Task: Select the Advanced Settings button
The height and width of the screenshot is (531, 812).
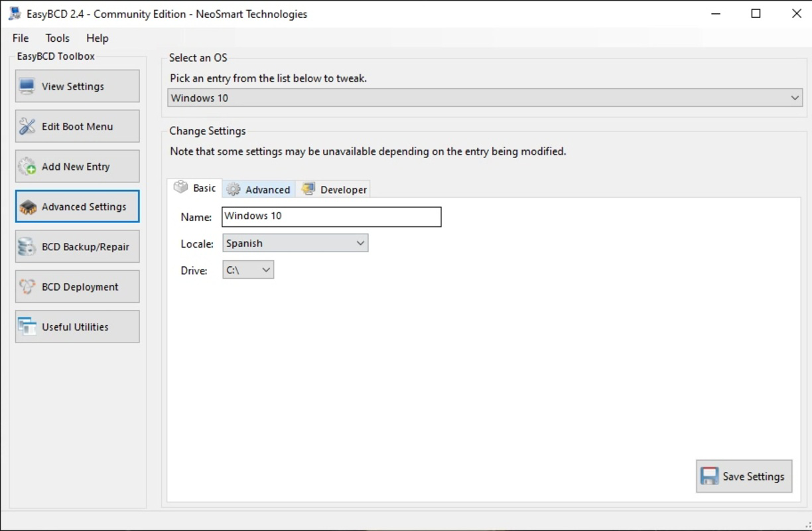Action: point(78,206)
